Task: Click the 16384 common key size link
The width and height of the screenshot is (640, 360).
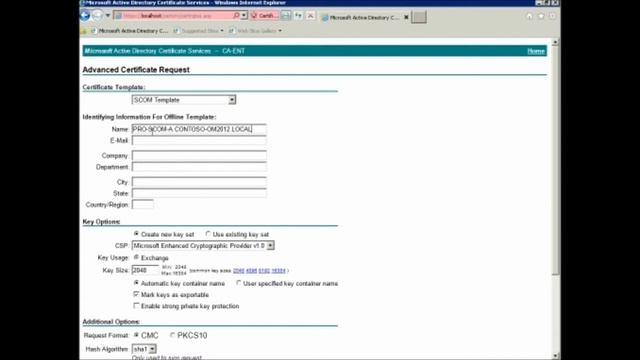Action: pyautogui.click(x=278, y=271)
